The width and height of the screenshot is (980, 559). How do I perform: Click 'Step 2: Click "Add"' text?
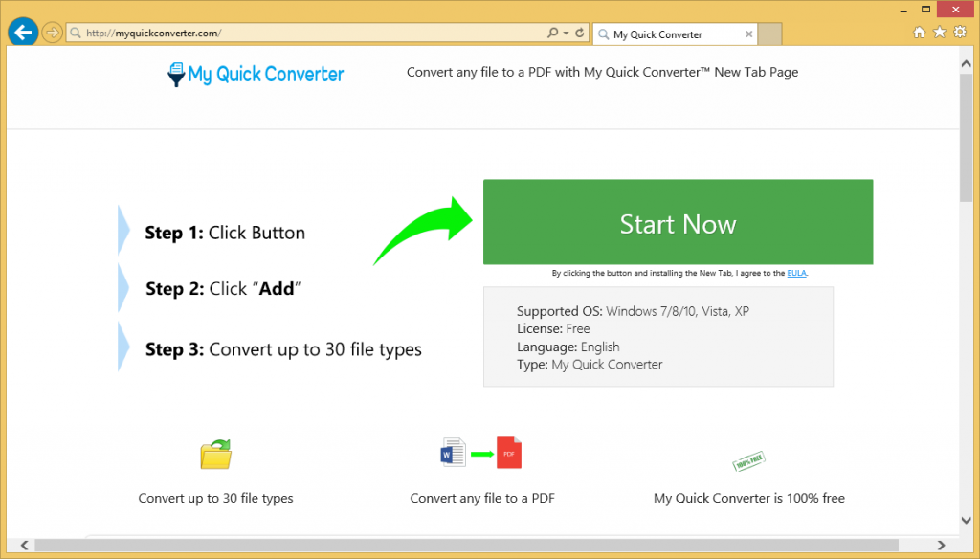click(223, 289)
